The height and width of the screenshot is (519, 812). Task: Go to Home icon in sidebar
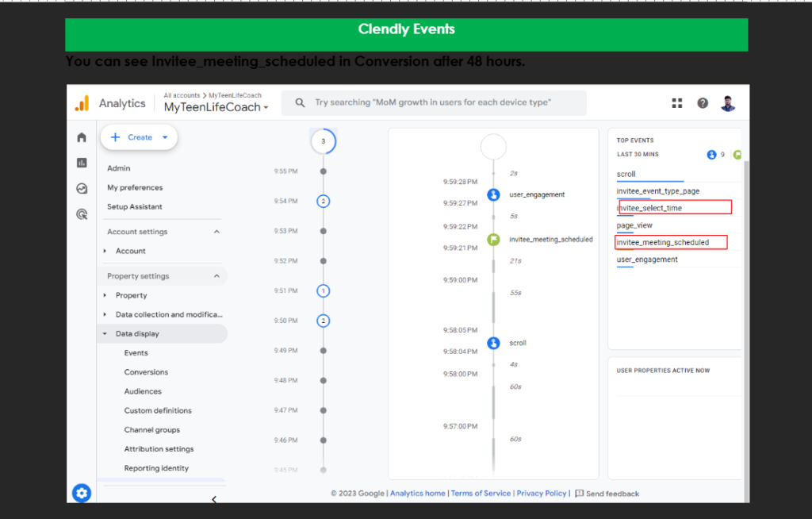82,137
